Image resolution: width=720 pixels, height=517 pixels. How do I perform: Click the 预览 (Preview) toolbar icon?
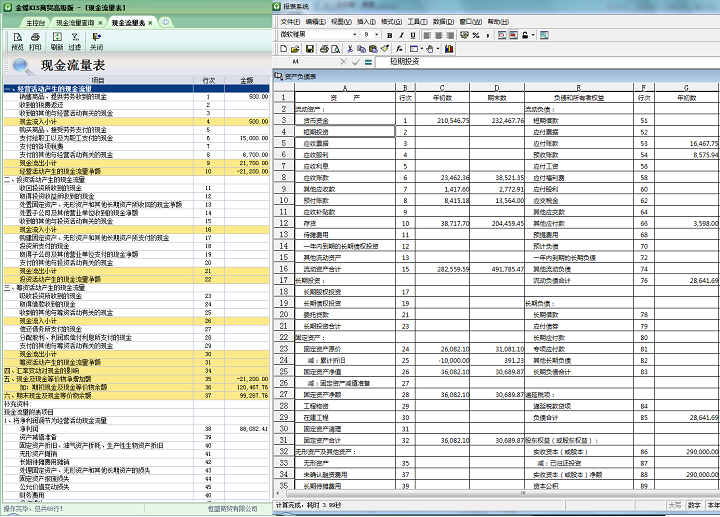coord(17,41)
